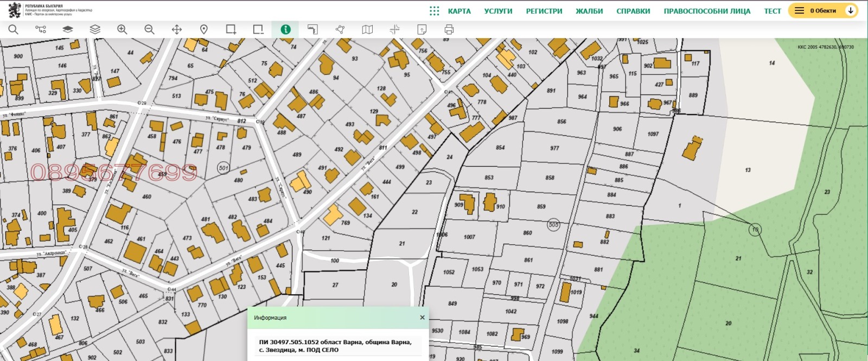Open the layers stack panel
The image size is (868, 361).
click(95, 30)
